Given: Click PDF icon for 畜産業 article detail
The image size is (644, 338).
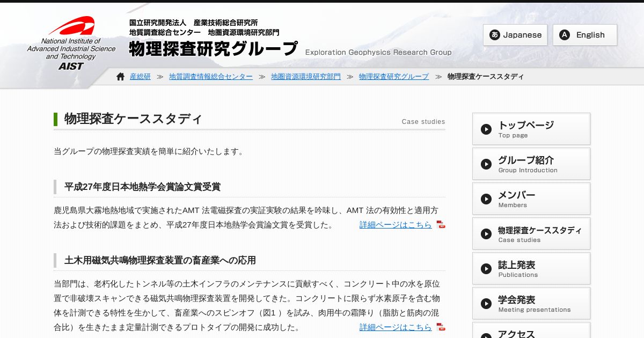Looking at the screenshot, I should tap(441, 327).
